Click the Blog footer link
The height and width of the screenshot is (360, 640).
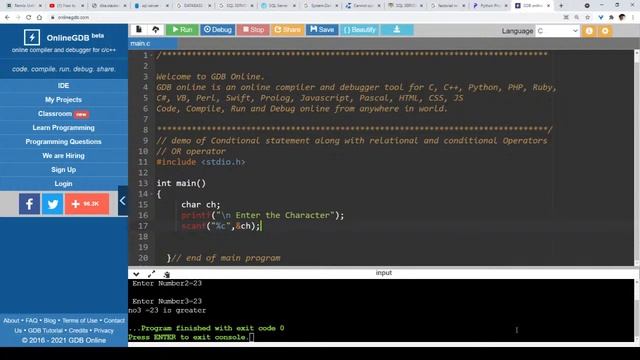pos(49,321)
